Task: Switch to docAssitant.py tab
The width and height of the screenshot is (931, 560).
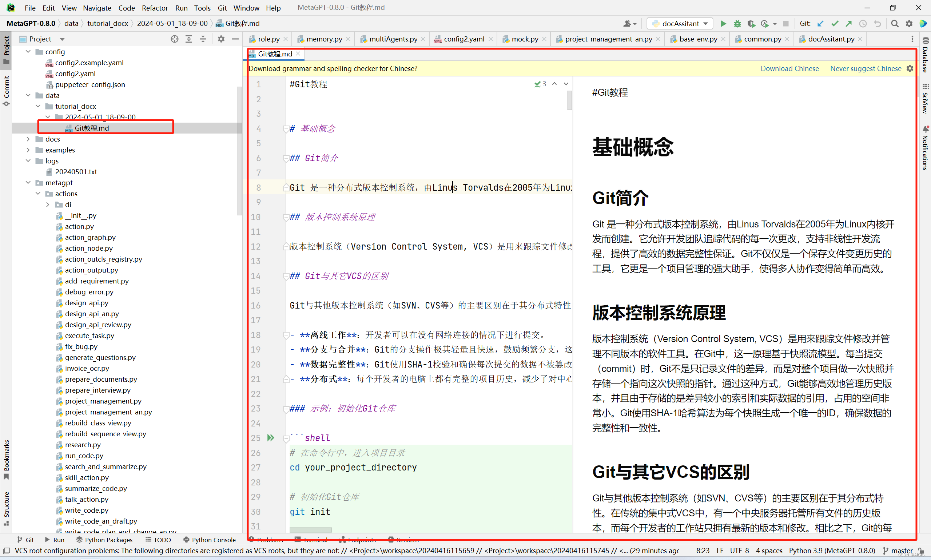Action: pyautogui.click(x=831, y=39)
